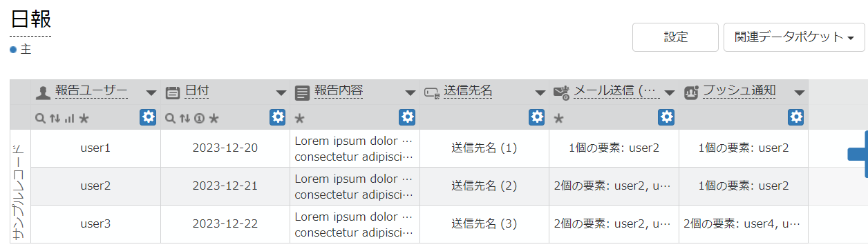This screenshot has width=868, height=249.
Task: Click the sort arrows icon under 日付
Action: point(185,119)
